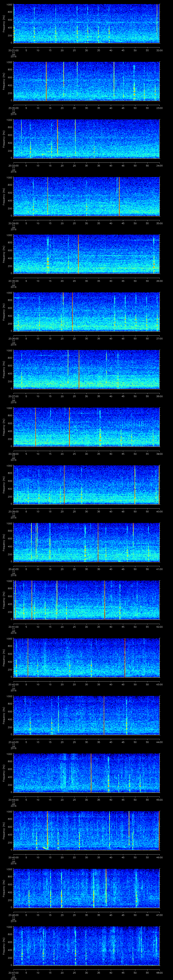Viewport: 173px width, 980px height.
Task: Click the spectrogram panel starting at 20:37:00
Action: tap(86, 370)
